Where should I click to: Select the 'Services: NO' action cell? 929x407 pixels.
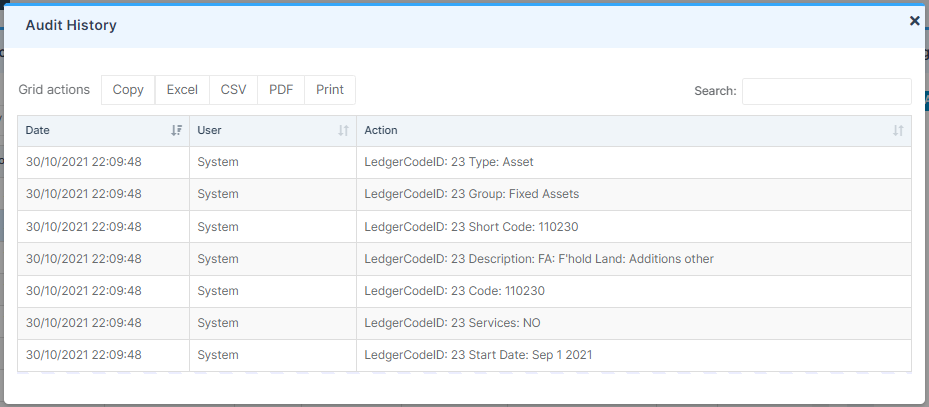click(x=634, y=323)
